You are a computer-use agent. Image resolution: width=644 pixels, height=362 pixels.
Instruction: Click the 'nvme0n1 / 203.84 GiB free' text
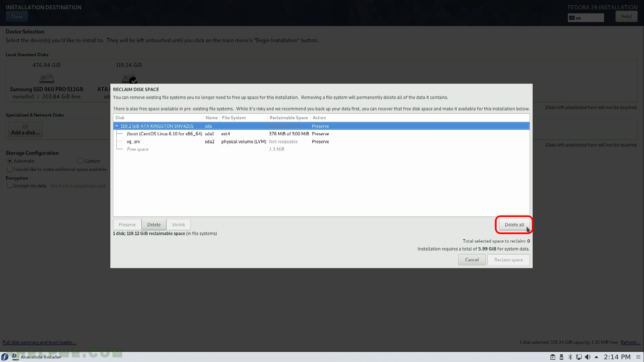click(x=46, y=97)
